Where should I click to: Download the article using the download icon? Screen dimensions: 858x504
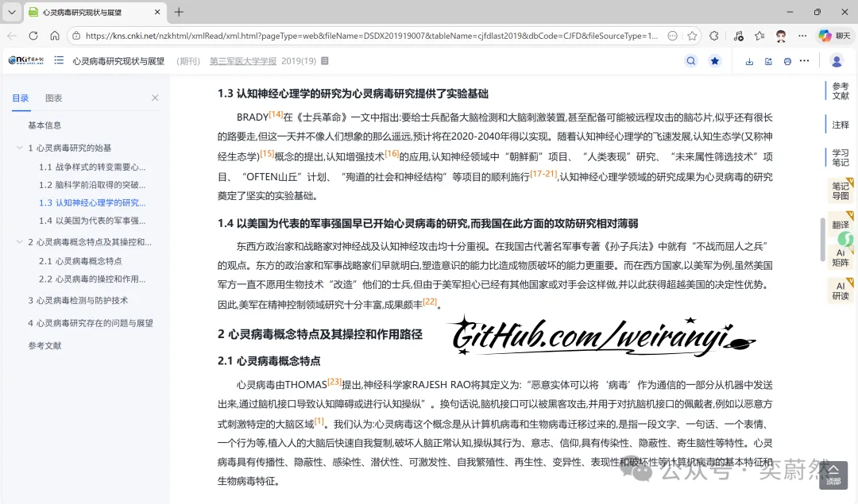748,61
